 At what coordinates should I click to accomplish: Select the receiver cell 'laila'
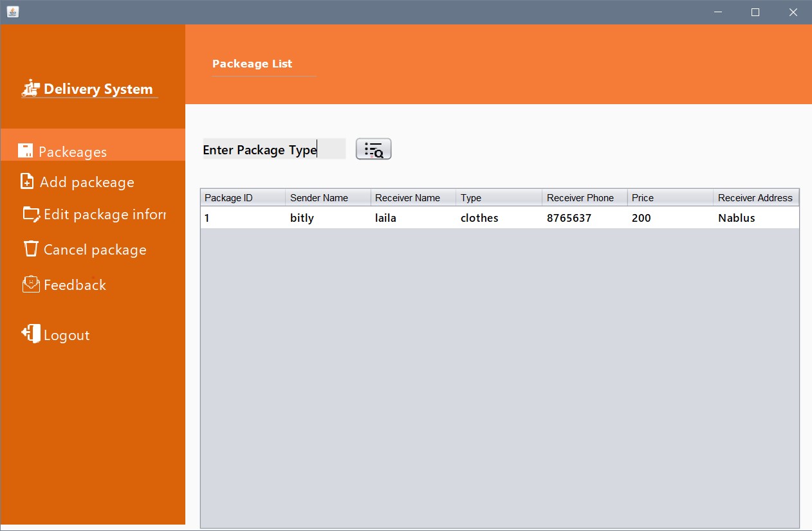coord(413,218)
